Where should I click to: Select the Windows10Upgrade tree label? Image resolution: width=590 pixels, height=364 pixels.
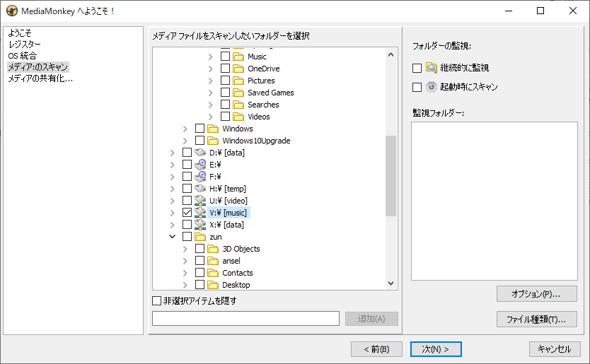click(256, 141)
